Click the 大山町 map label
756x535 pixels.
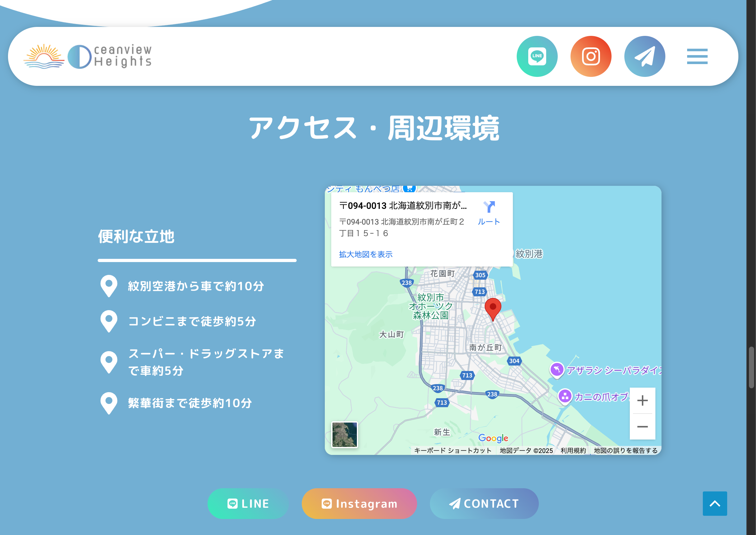[391, 334]
